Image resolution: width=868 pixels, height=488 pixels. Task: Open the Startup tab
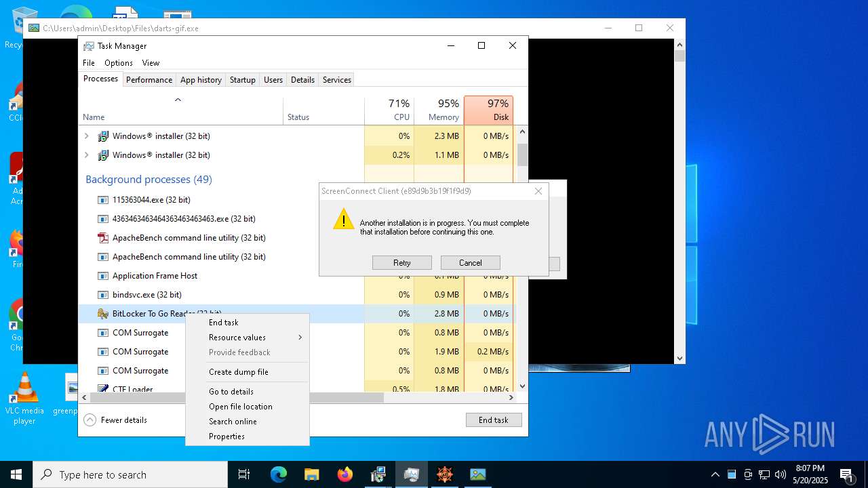[242, 80]
